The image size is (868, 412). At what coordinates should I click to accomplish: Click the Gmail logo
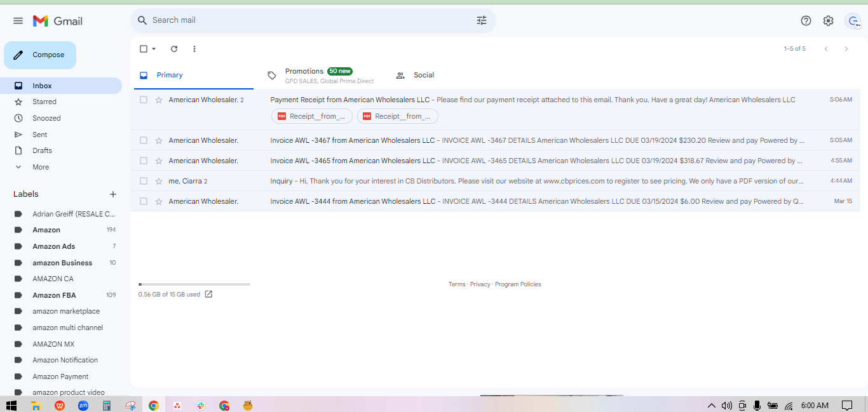pos(58,21)
